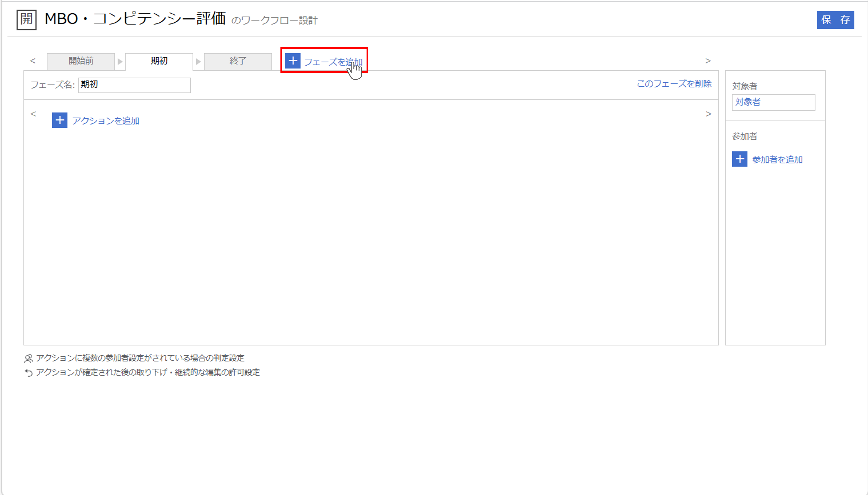This screenshot has width=868, height=495.
Task: Click the フェーズを追加 link text
Action: pos(333,62)
